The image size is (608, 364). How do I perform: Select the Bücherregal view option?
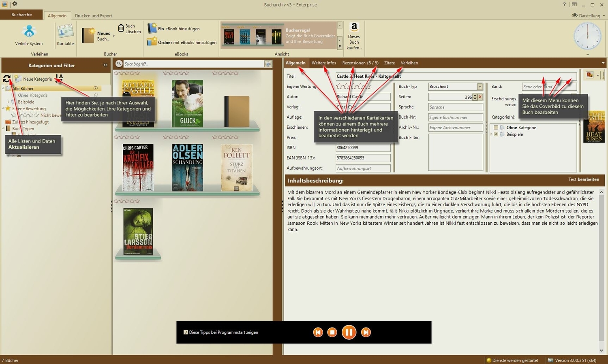[x=279, y=36]
